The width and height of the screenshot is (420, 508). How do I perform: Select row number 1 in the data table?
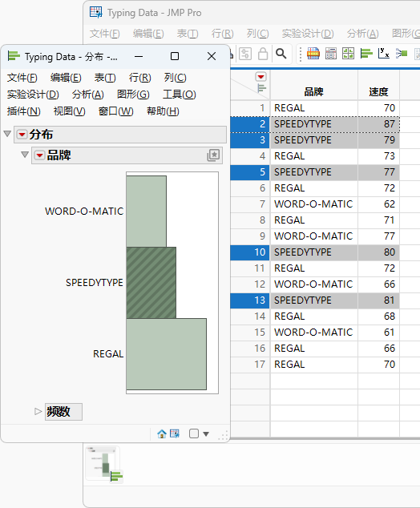(x=250, y=108)
